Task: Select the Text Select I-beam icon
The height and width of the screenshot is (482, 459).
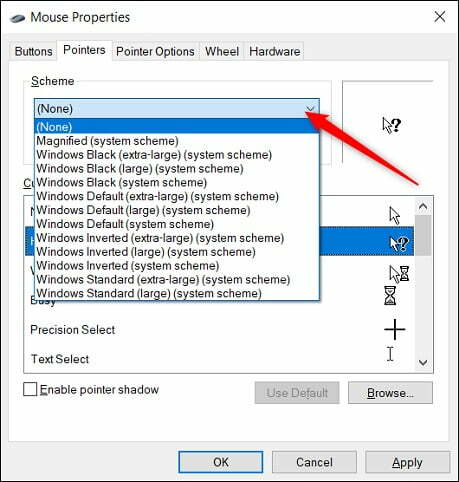Action: pyautogui.click(x=390, y=354)
